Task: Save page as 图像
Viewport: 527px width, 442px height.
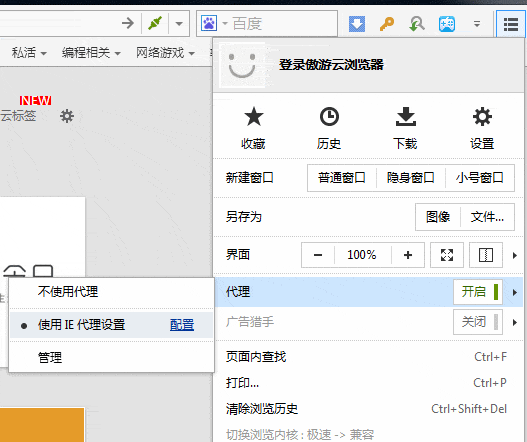Action: point(438,217)
